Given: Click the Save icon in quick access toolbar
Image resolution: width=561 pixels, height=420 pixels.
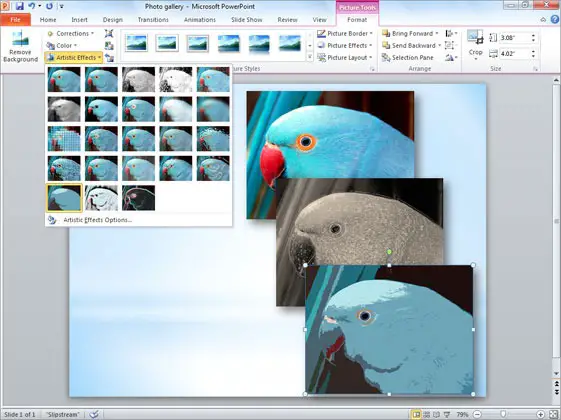Looking at the screenshot, I should tap(20, 6).
